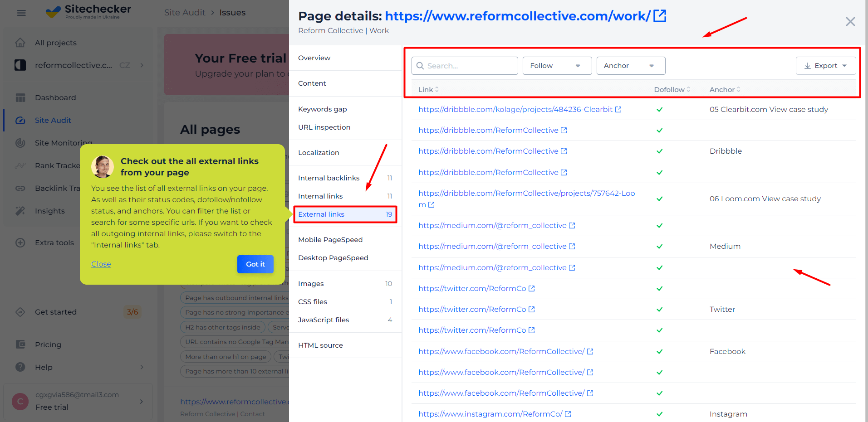Click the Backlink Tracker chain icon

pyautogui.click(x=20, y=188)
